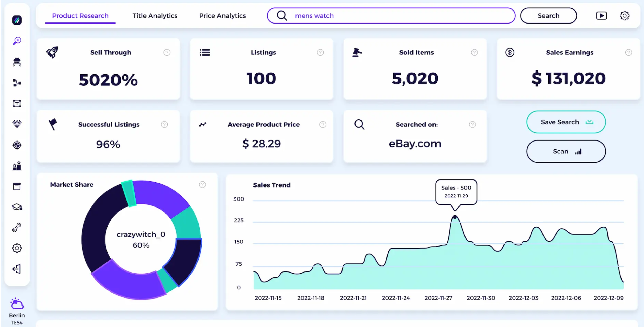Open the product research magnifier sidebar icon
Viewport: 644px width, 328px height.
pos(17,41)
